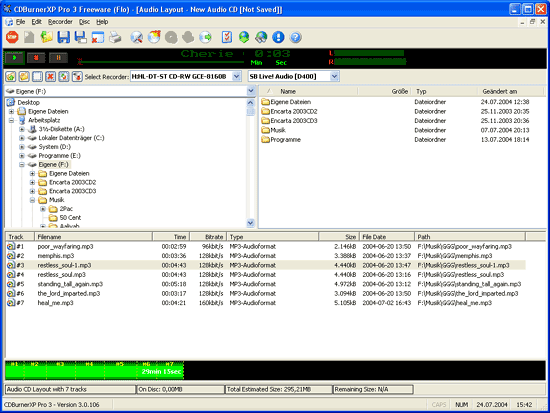
Task: Click the globe with green download arrow icon
Action: (244, 37)
